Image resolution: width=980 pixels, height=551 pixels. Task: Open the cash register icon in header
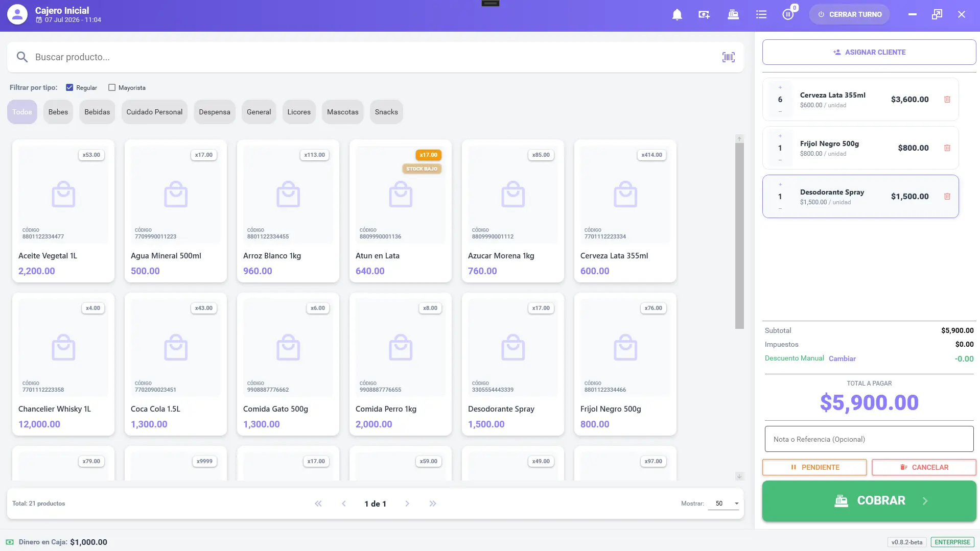(733, 15)
